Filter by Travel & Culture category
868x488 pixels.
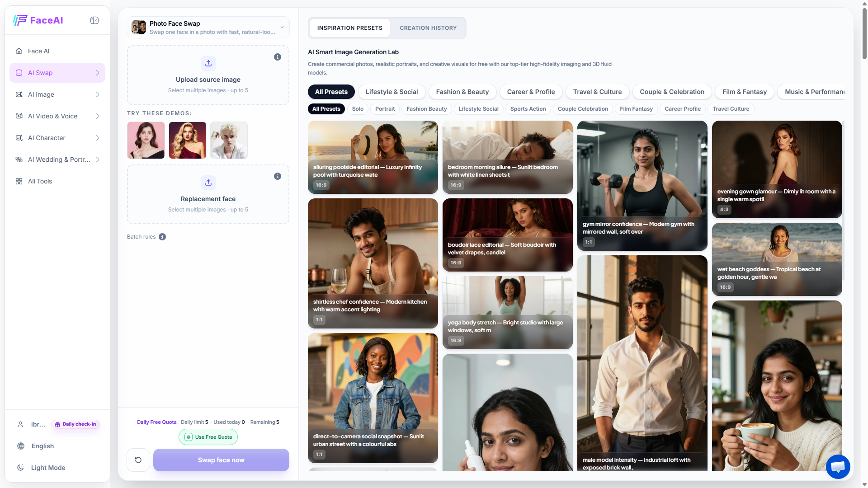coord(597,92)
